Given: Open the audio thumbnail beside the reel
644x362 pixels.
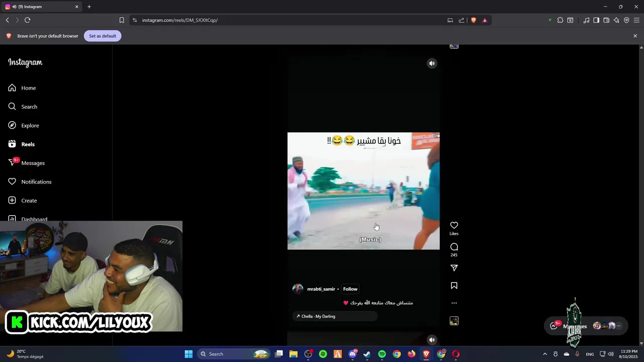Looking at the screenshot, I should point(454,321).
